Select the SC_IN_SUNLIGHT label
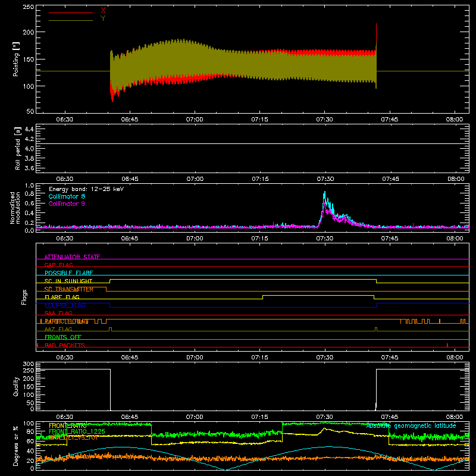Viewport: 476px width, 476px height. [x=68, y=281]
